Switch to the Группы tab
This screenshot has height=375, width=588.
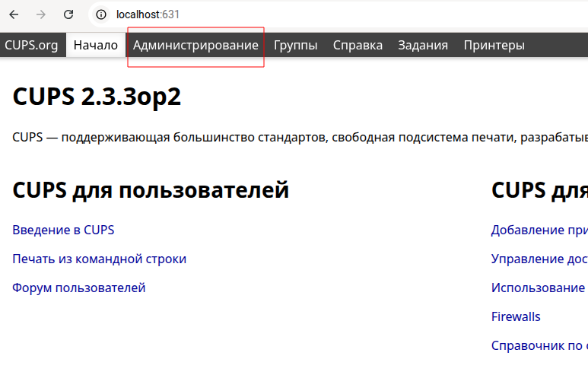(x=296, y=45)
